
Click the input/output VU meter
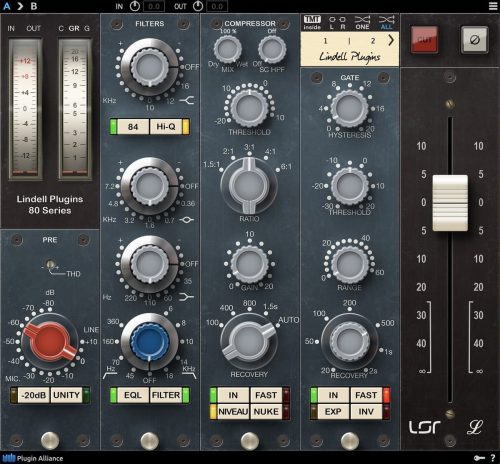[x=25, y=109]
